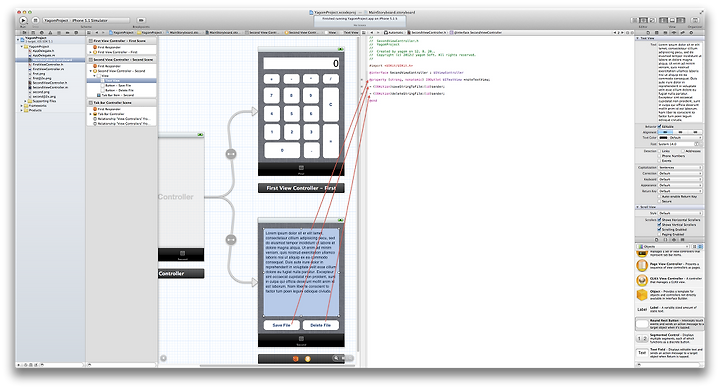
Task: Toggle the Editable checkbox
Action: [660, 126]
